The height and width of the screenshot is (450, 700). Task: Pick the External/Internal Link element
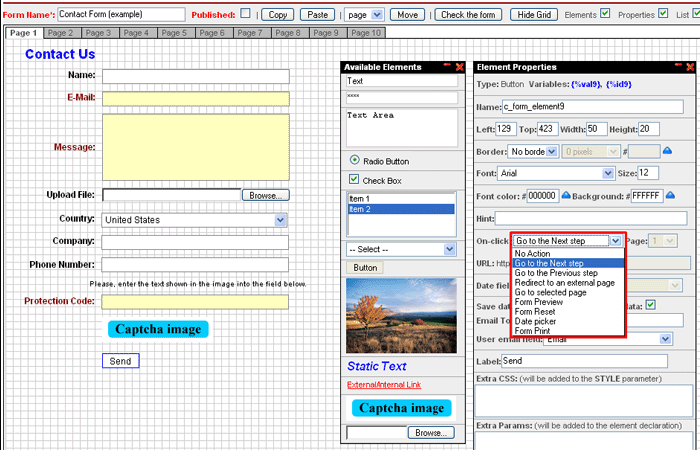tap(384, 384)
